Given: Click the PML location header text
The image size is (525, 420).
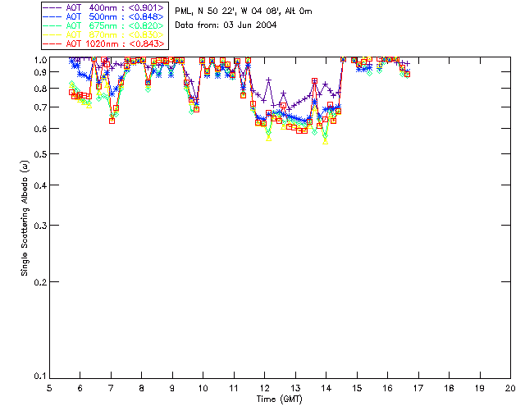Looking at the screenshot, I should tap(244, 11).
